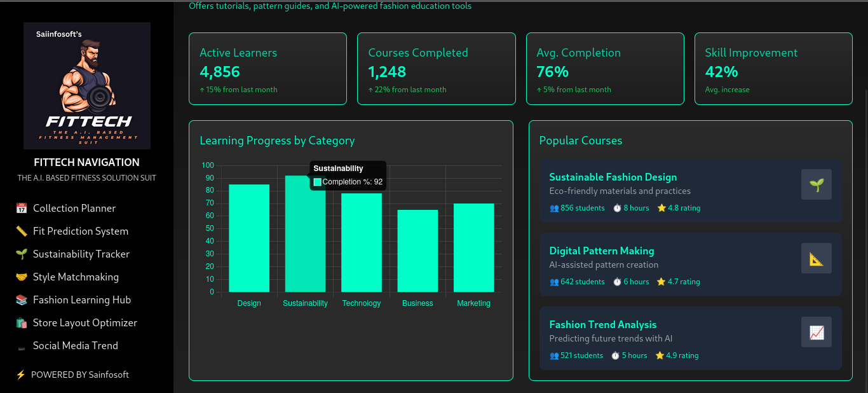Click the Sustainability bar in the chart
The height and width of the screenshot is (393, 868).
[x=305, y=242]
